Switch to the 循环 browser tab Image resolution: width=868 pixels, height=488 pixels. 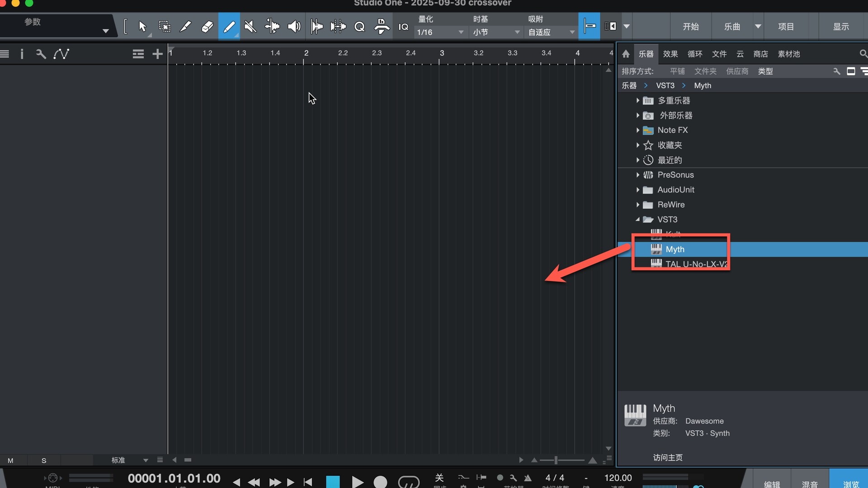point(694,54)
